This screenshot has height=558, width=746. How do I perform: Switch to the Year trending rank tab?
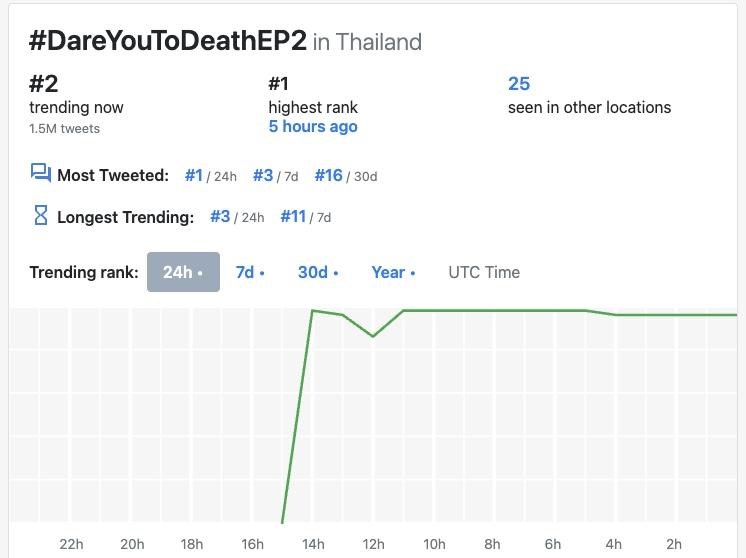(393, 272)
